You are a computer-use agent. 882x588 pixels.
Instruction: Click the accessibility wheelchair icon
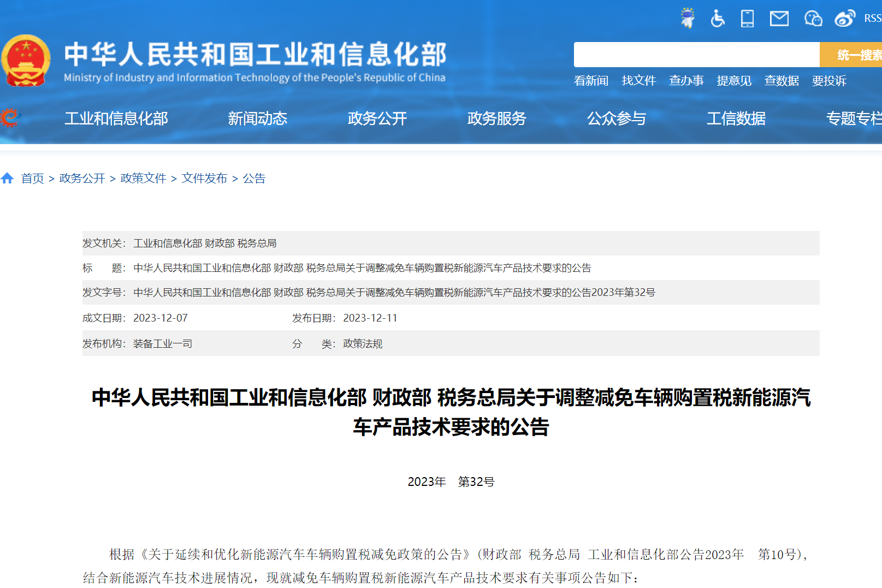point(717,18)
